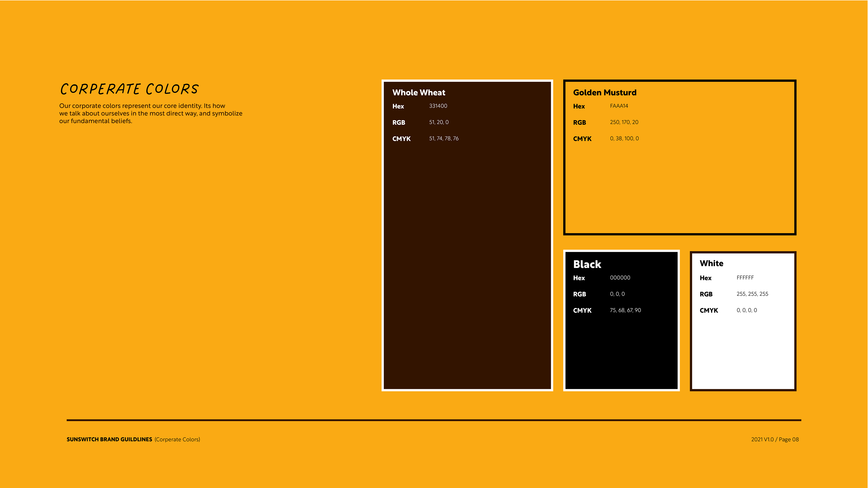This screenshot has width=868, height=488.
Task: Click hex value FAAA14
Action: point(619,106)
